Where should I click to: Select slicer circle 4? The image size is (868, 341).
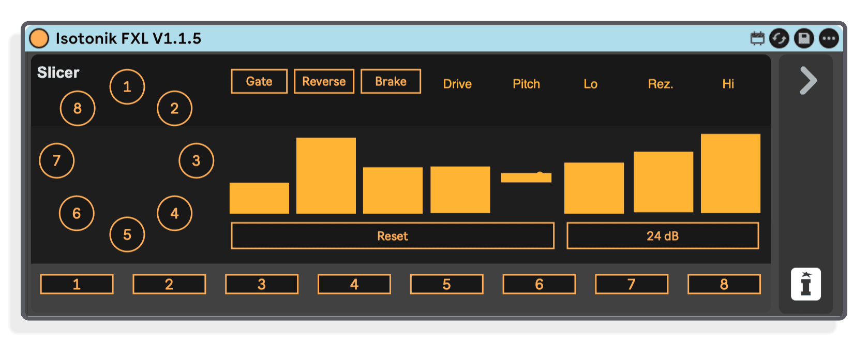175,213
